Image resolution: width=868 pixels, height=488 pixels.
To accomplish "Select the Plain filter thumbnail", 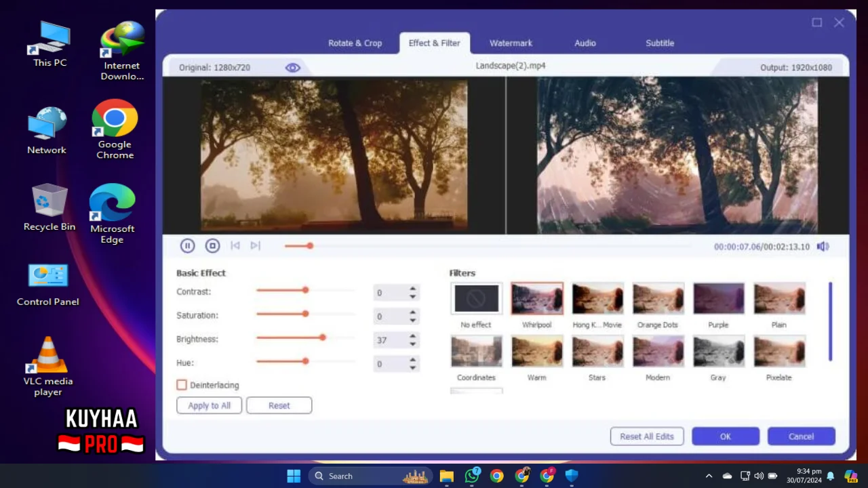I will click(779, 298).
